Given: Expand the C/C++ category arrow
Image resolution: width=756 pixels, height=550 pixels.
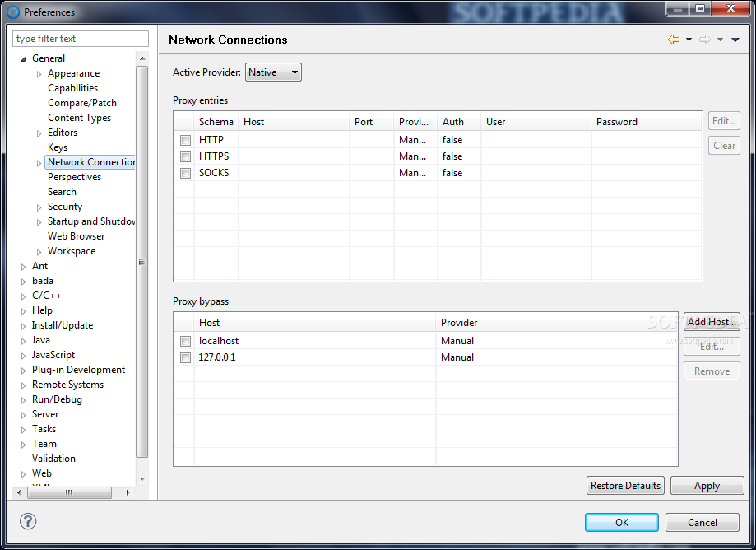Looking at the screenshot, I should (23, 296).
